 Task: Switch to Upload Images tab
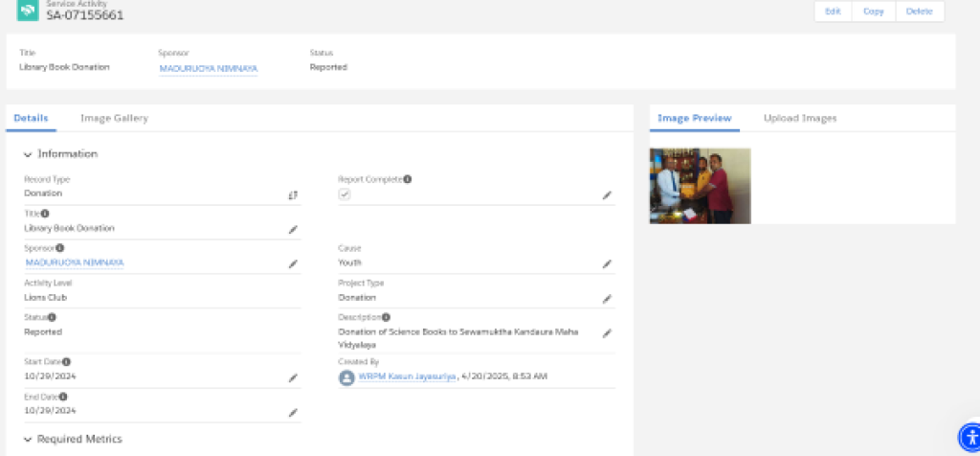(x=800, y=118)
